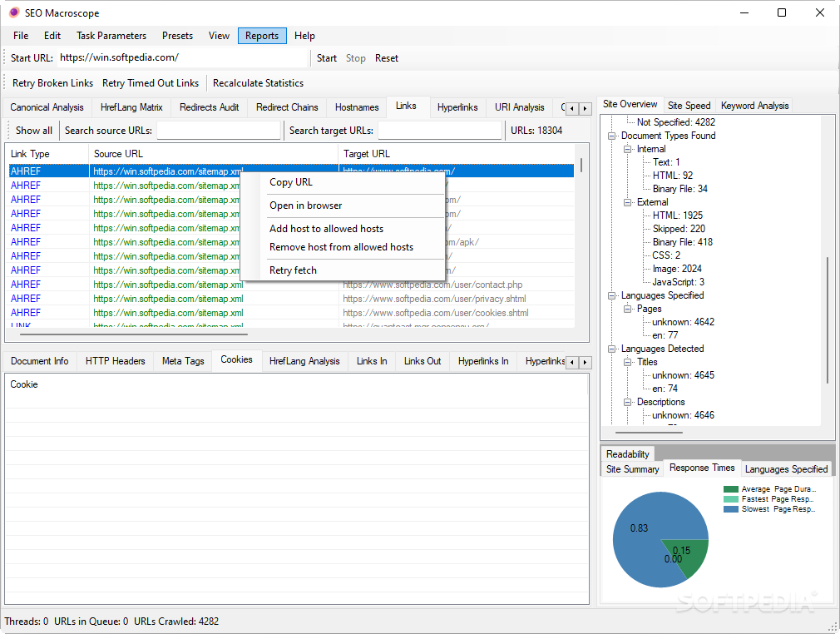The height and width of the screenshot is (634, 840).
Task: Open the Readability tab
Action: (x=627, y=454)
